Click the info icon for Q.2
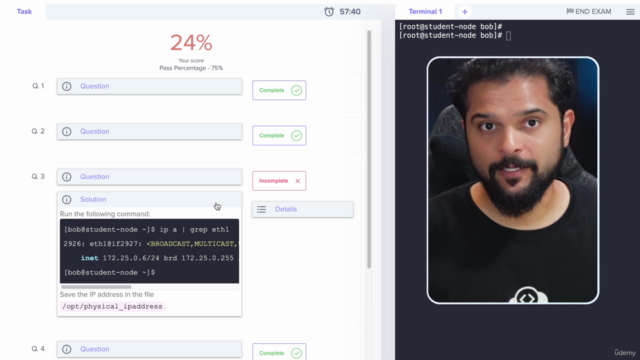This screenshot has height=360, width=640. 67,131
